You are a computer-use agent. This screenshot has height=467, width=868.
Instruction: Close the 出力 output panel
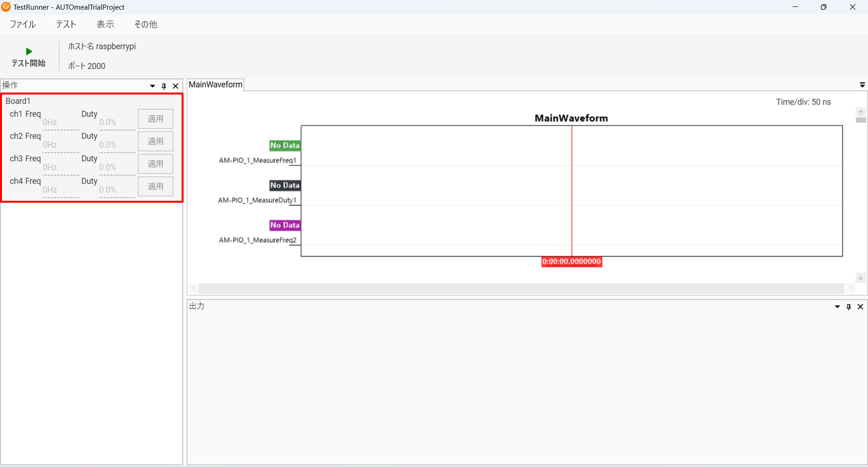click(860, 307)
